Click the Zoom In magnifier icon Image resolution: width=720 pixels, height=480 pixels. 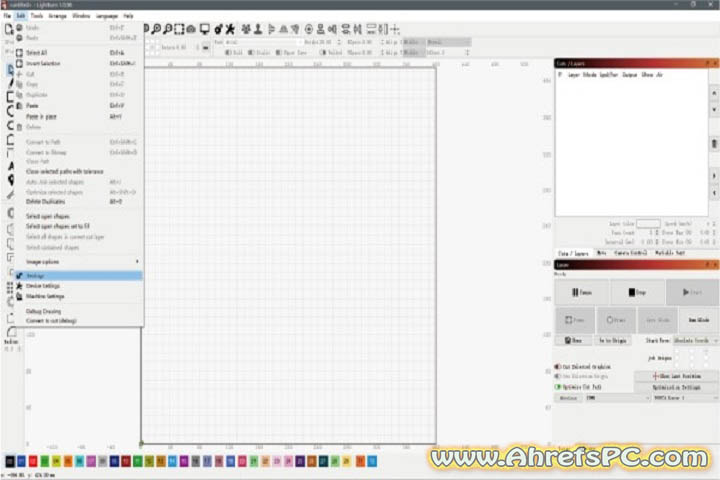[x=157, y=29]
